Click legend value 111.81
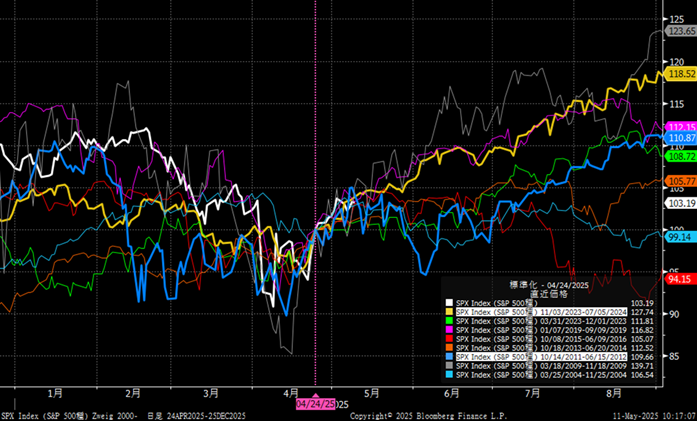The image size is (697, 421). 642,321
